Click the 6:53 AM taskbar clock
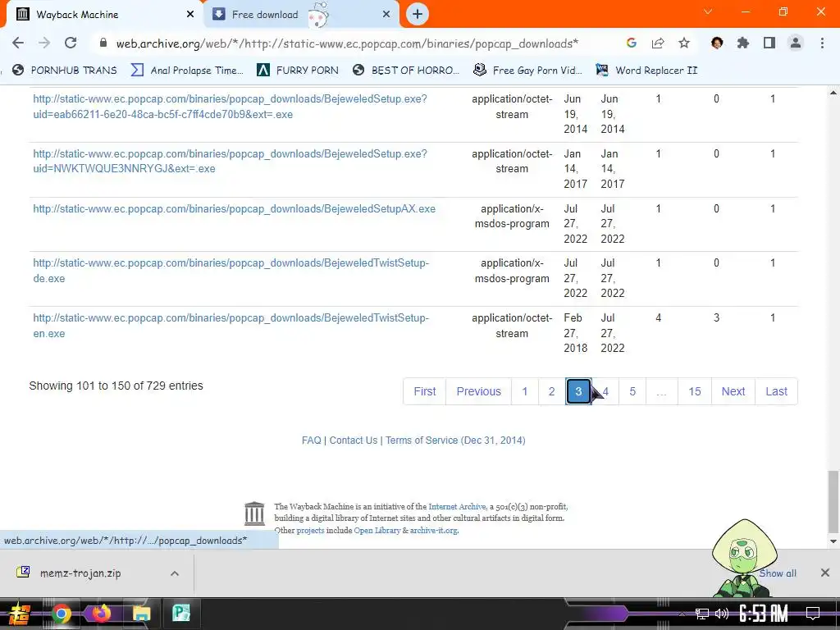This screenshot has height=630, width=840. (x=764, y=614)
